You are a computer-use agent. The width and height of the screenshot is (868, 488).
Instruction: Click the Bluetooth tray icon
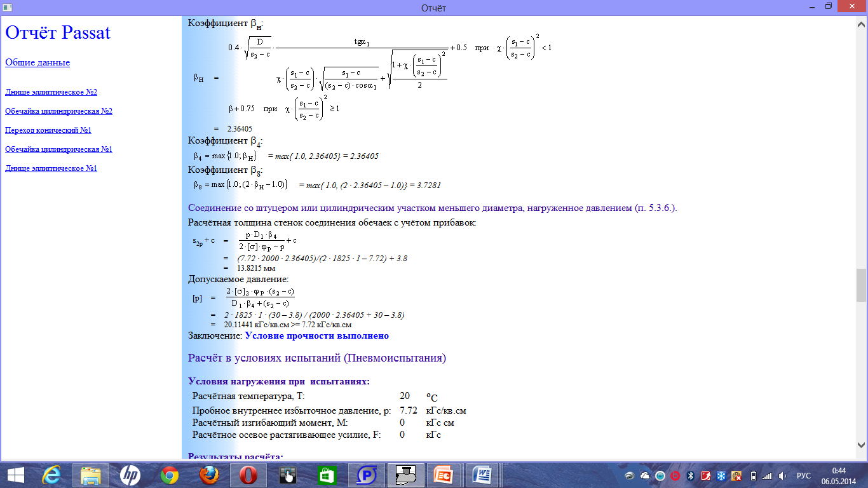(691, 475)
